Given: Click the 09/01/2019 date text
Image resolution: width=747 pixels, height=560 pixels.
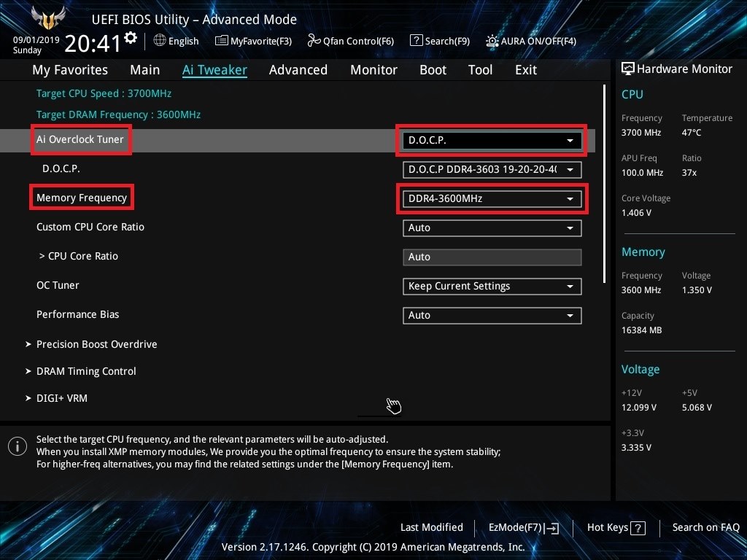Looking at the screenshot, I should coord(36,40).
